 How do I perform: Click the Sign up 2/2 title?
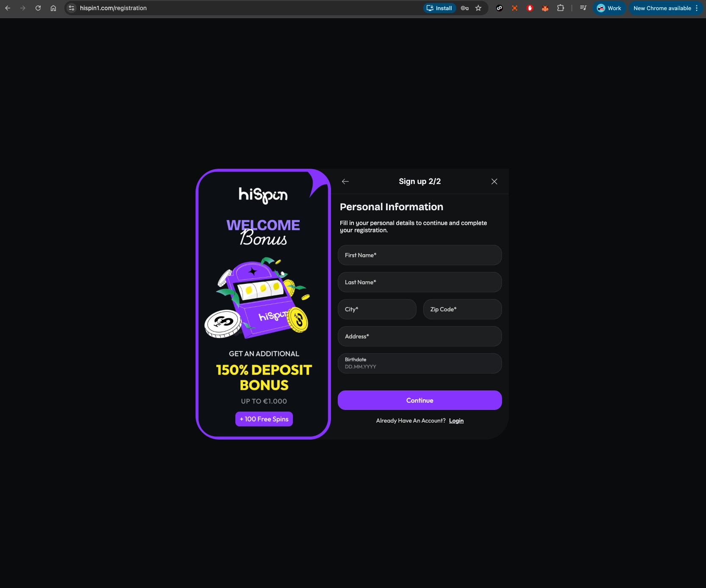[x=420, y=181]
